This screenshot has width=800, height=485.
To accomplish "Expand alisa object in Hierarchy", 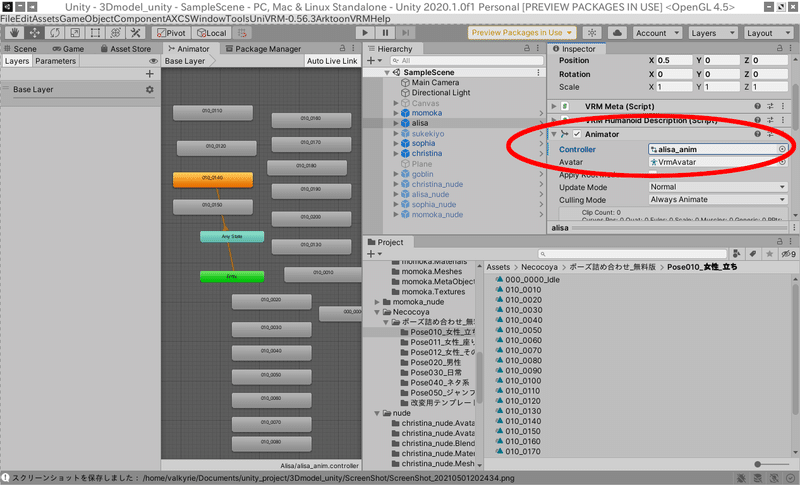I will pyautogui.click(x=396, y=123).
